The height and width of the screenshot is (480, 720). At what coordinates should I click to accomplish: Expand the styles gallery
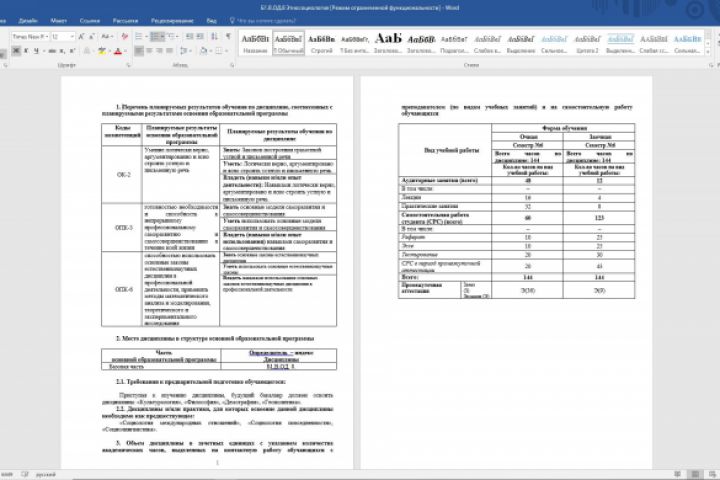[708, 52]
